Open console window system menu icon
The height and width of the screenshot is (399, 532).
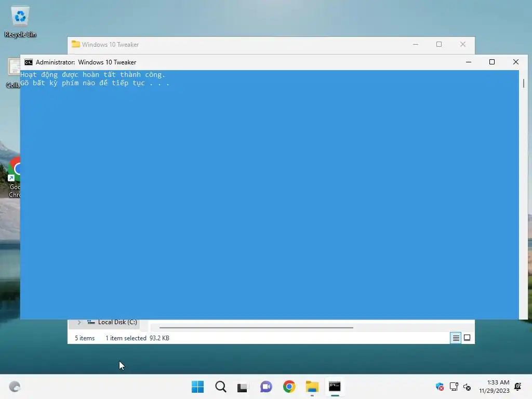(x=29, y=62)
